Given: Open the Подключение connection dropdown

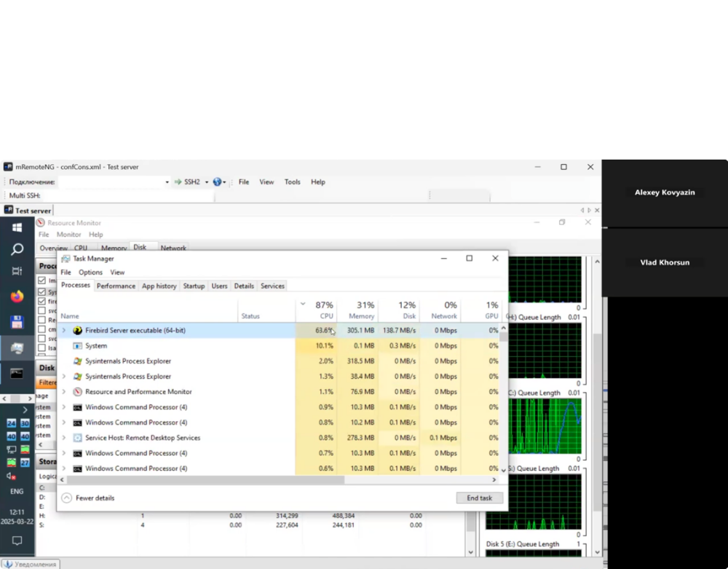Looking at the screenshot, I should point(167,182).
